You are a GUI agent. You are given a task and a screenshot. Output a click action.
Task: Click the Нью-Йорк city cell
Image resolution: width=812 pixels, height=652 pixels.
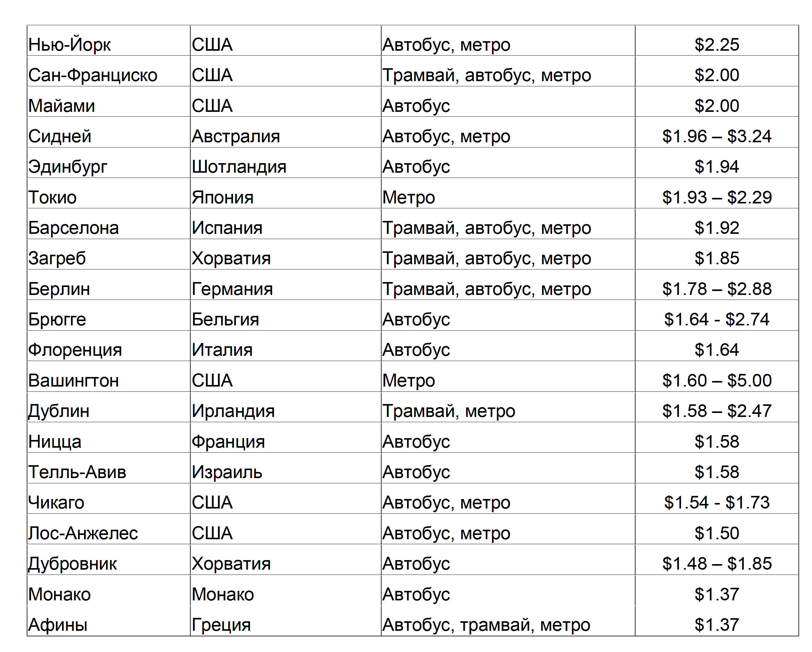[70, 45]
